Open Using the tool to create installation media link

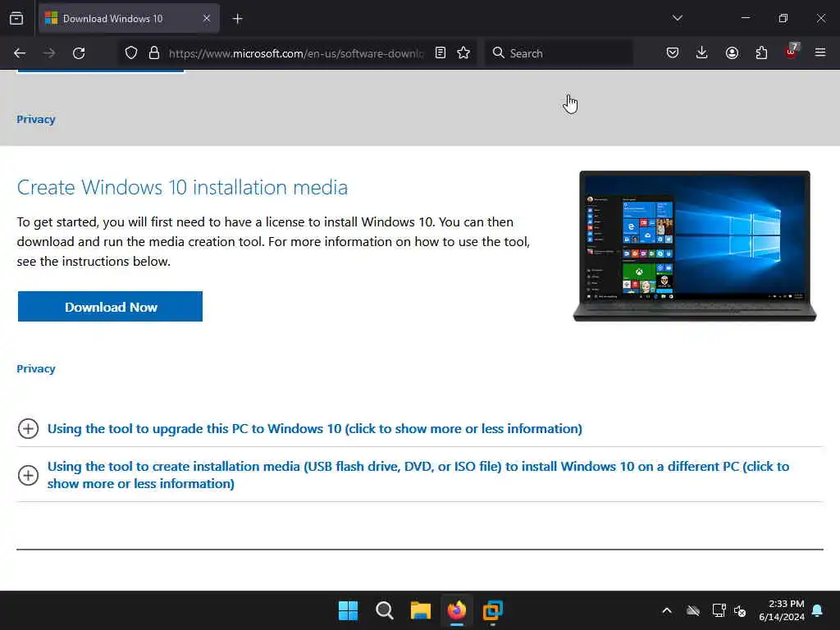click(418, 475)
